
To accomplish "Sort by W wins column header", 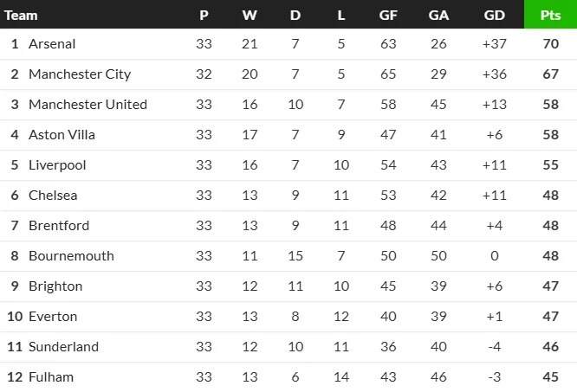I will pos(250,15).
